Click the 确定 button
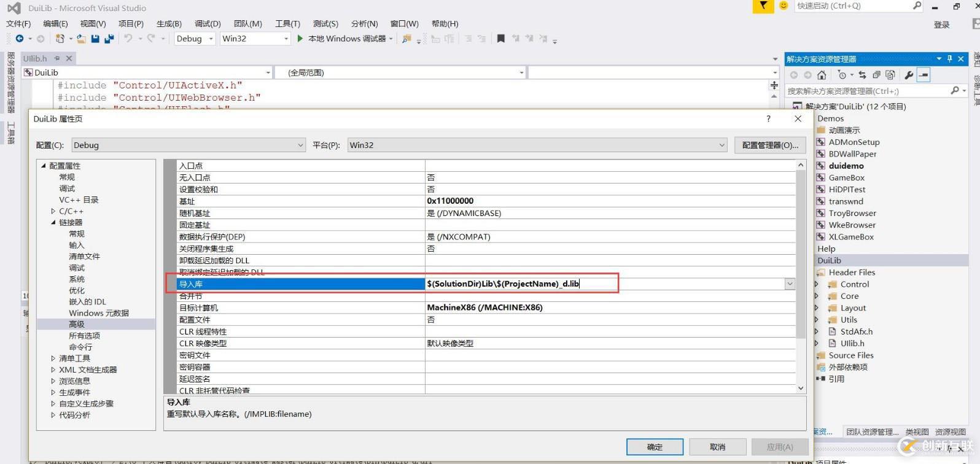This screenshot has width=980, height=464. (655, 447)
